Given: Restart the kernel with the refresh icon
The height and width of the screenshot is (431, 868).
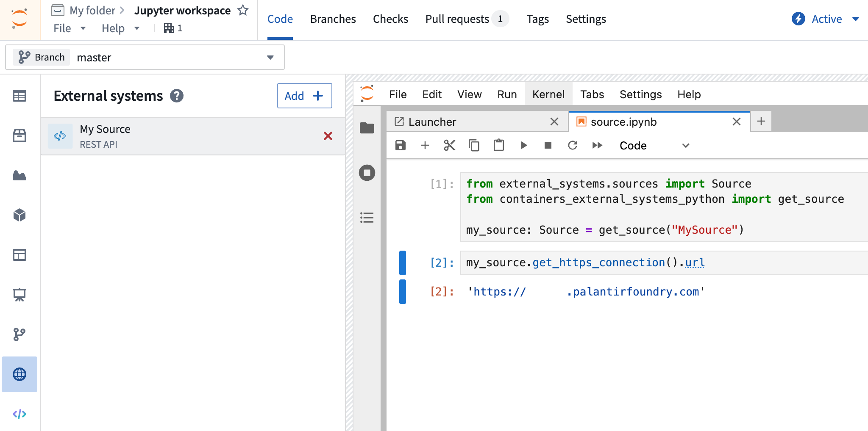Looking at the screenshot, I should point(573,145).
